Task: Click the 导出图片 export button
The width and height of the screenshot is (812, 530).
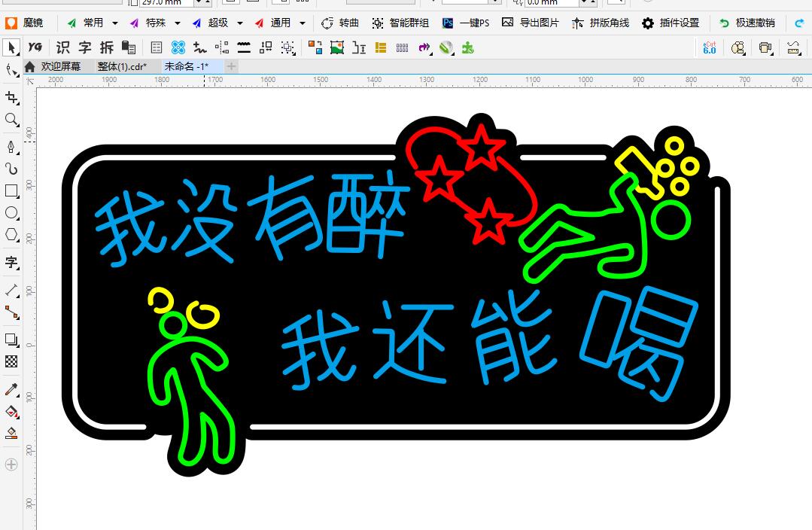Action: [x=531, y=23]
